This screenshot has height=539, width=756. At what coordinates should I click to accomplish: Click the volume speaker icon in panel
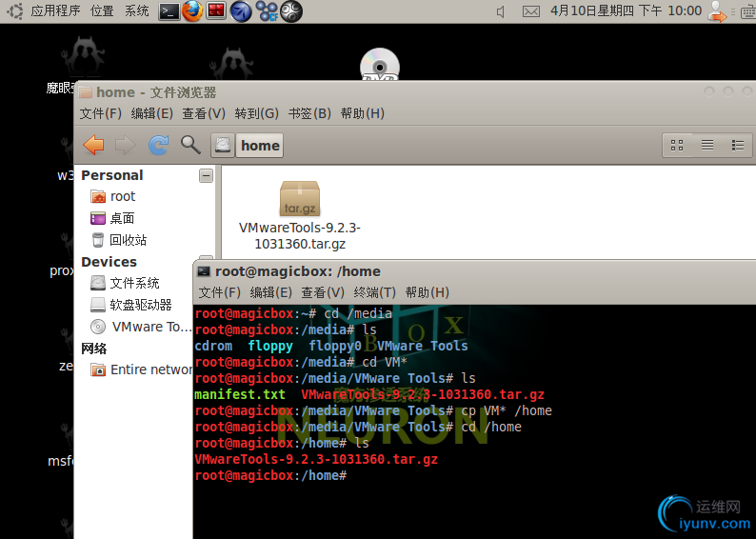click(x=501, y=11)
